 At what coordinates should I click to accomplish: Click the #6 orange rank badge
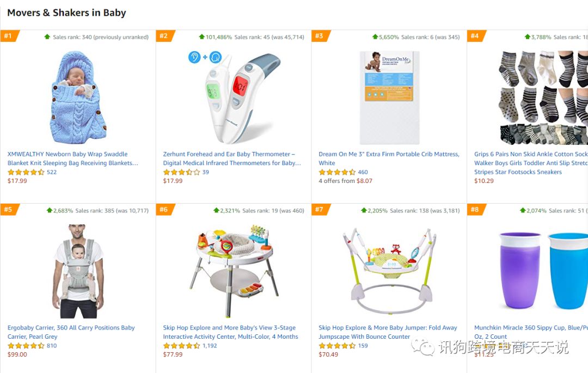pyautogui.click(x=164, y=209)
